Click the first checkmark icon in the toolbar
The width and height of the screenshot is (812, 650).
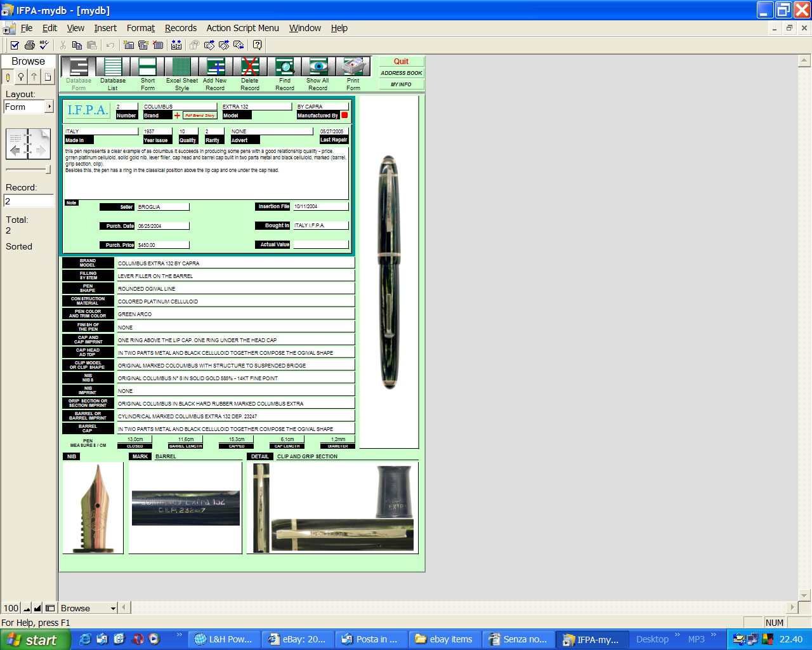[15, 45]
